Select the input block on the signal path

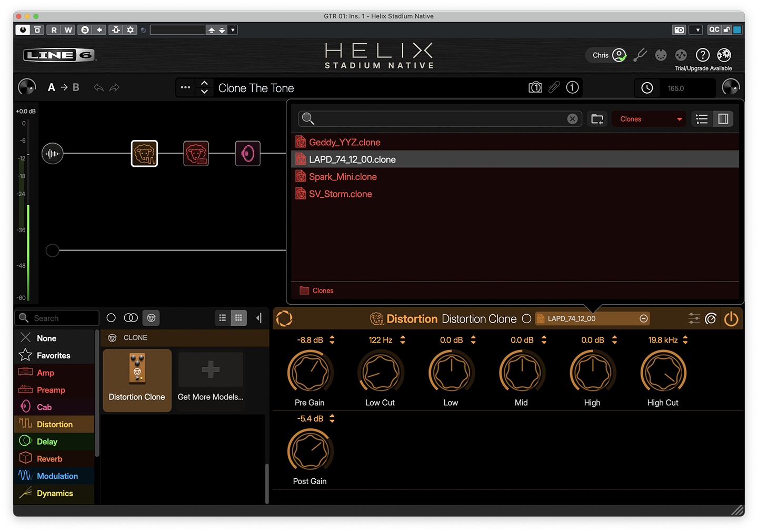53,154
